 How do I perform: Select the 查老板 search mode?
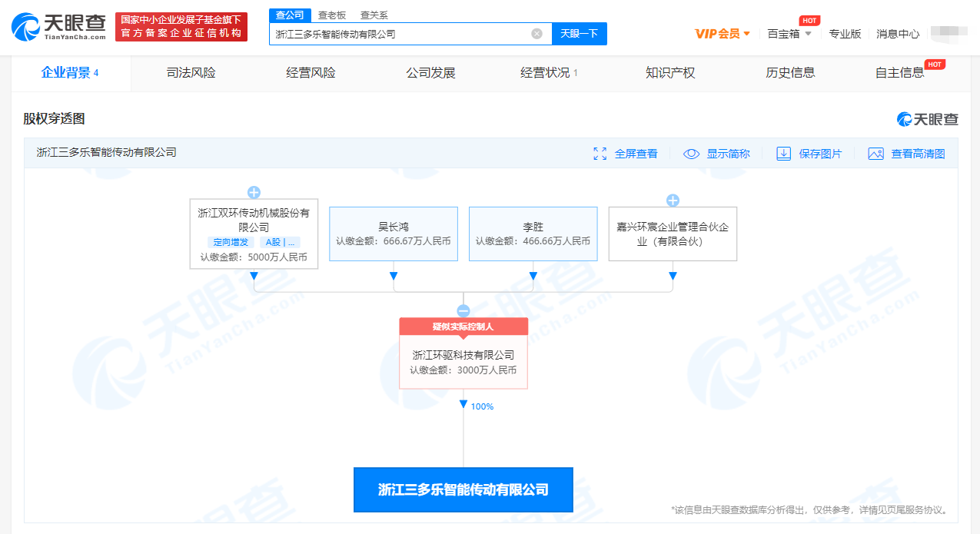coord(332,15)
